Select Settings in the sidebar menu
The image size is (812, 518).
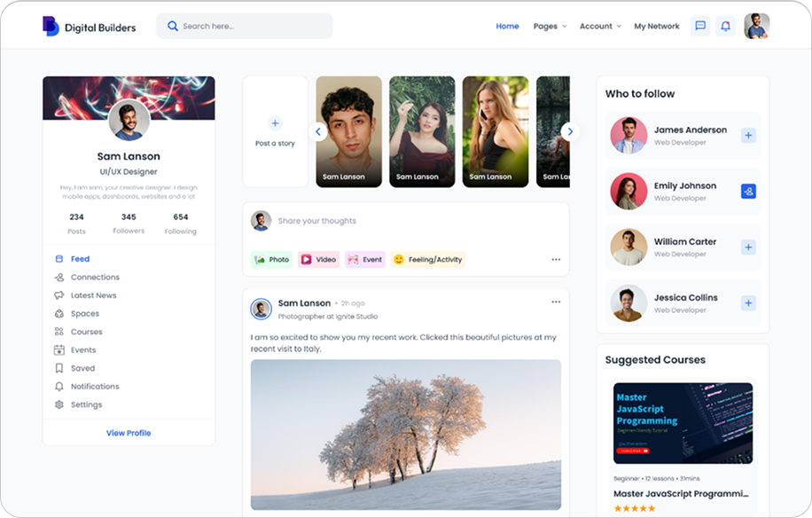87,404
